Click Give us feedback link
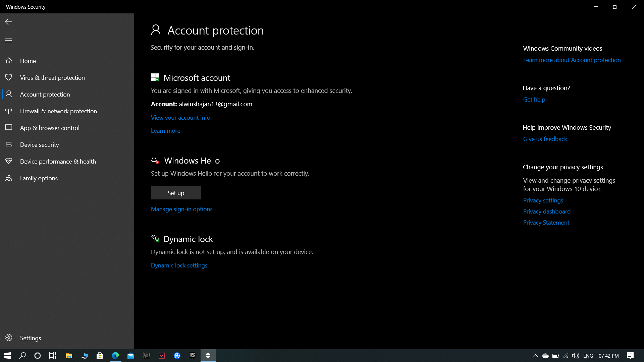The image size is (644, 362). point(545,139)
